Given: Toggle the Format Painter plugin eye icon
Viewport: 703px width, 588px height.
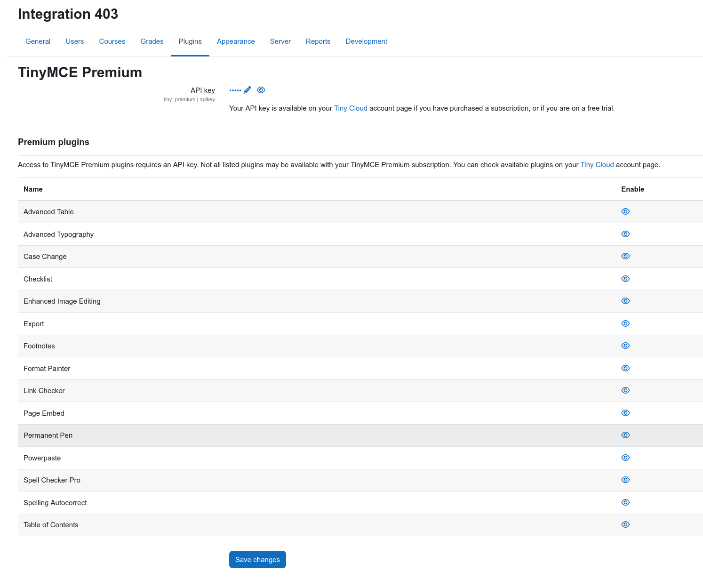Looking at the screenshot, I should (x=625, y=368).
